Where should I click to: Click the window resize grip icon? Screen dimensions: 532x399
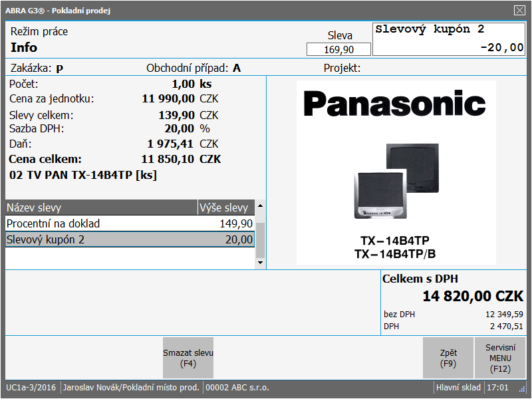pyautogui.click(x=525, y=387)
